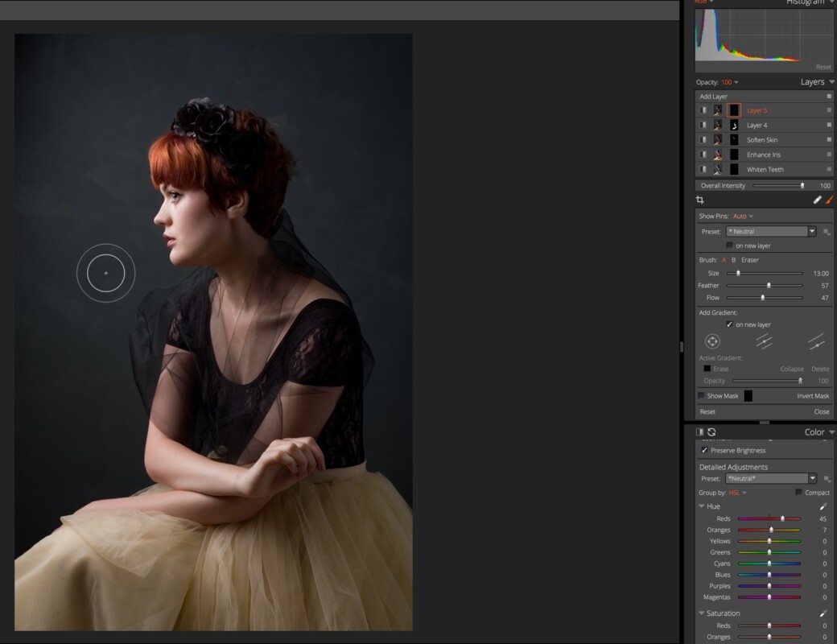Open the Show Pins Auto dropdown
Screen dimensions: 837x644
click(743, 217)
